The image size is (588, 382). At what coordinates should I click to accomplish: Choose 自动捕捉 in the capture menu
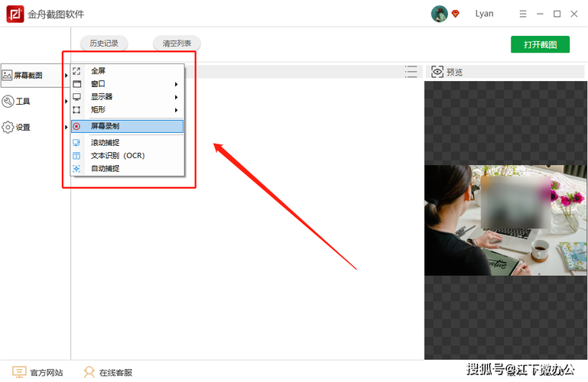pos(128,169)
